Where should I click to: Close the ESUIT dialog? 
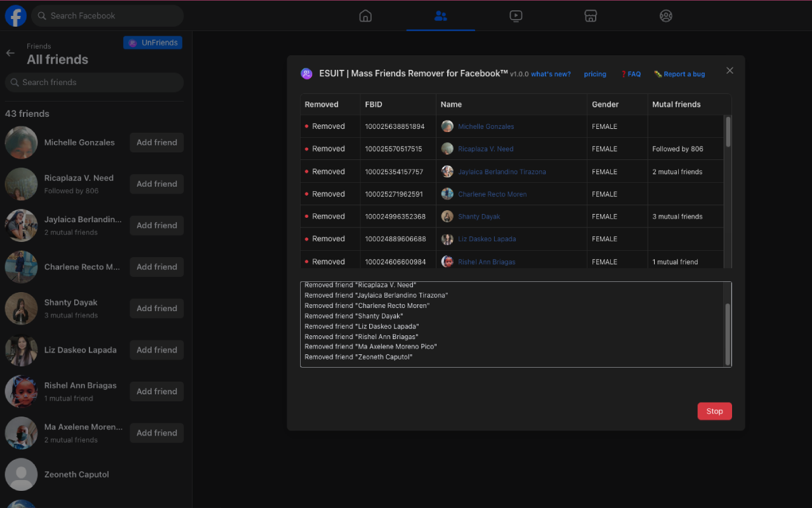pyautogui.click(x=730, y=70)
